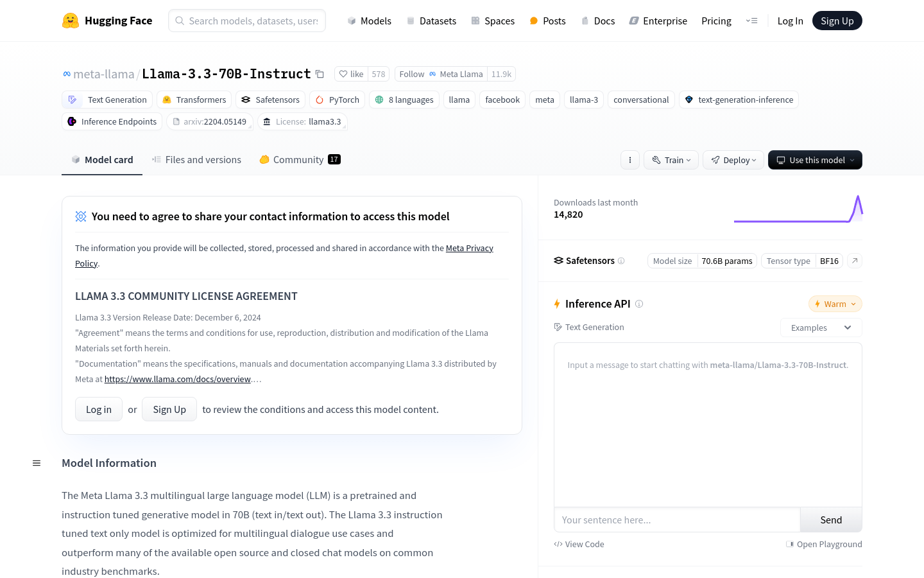Click Sign Up button in license box
The width and height of the screenshot is (924, 578).
(169, 409)
